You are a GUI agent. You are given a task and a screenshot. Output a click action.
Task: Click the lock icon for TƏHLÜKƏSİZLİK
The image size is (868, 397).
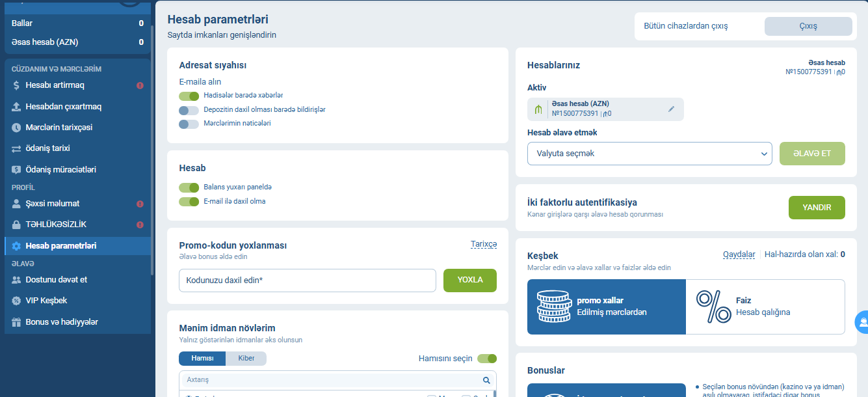click(x=17, y=225)
